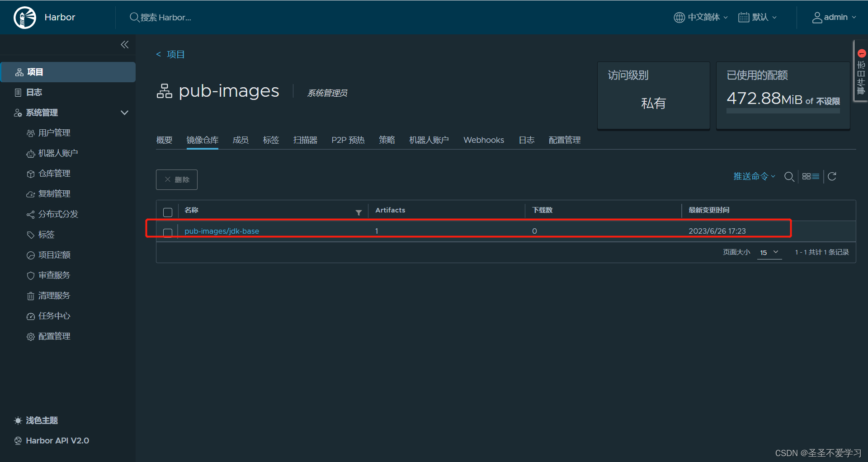Open the name column filter icon
Viewport: 868px width, 462px height.
click(x=359, y=212)
